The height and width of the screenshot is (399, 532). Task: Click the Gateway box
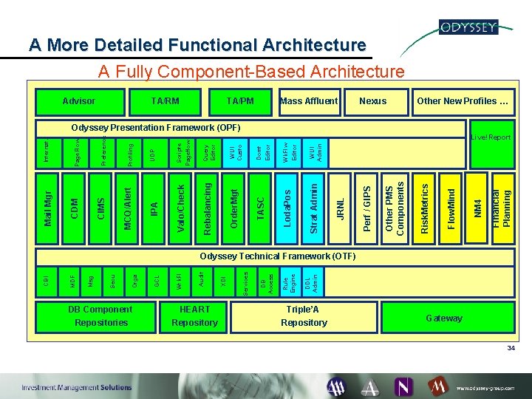[x=449, y=317]
